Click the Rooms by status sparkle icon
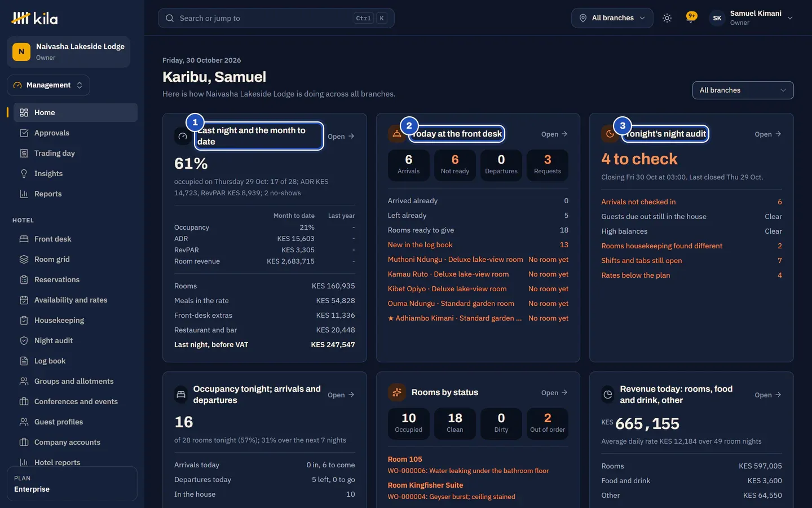812x508 pixels. click(397, 392)
